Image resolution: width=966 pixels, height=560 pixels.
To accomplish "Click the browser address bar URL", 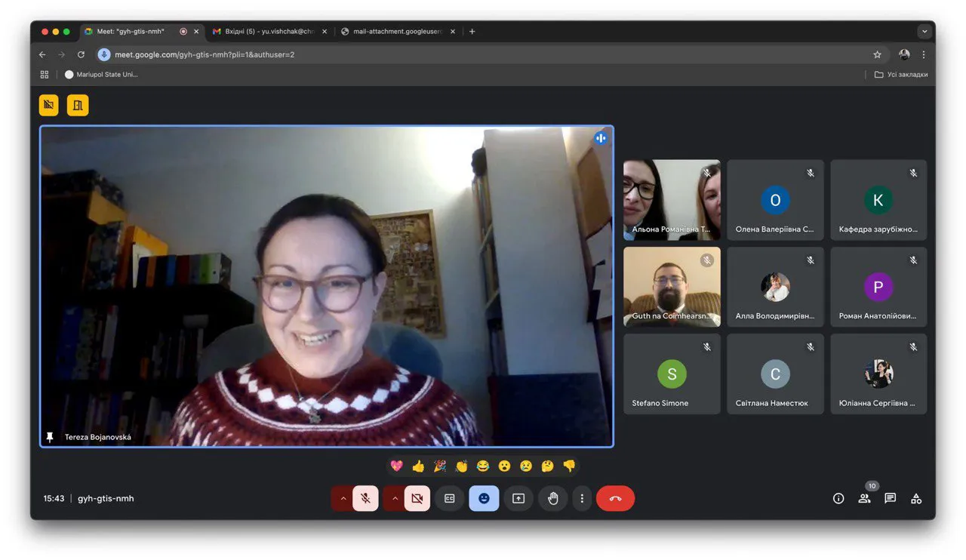I will 204,54.
